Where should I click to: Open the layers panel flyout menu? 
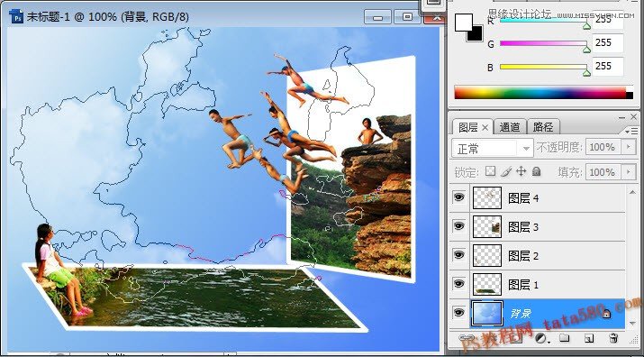tap(631, 132)
